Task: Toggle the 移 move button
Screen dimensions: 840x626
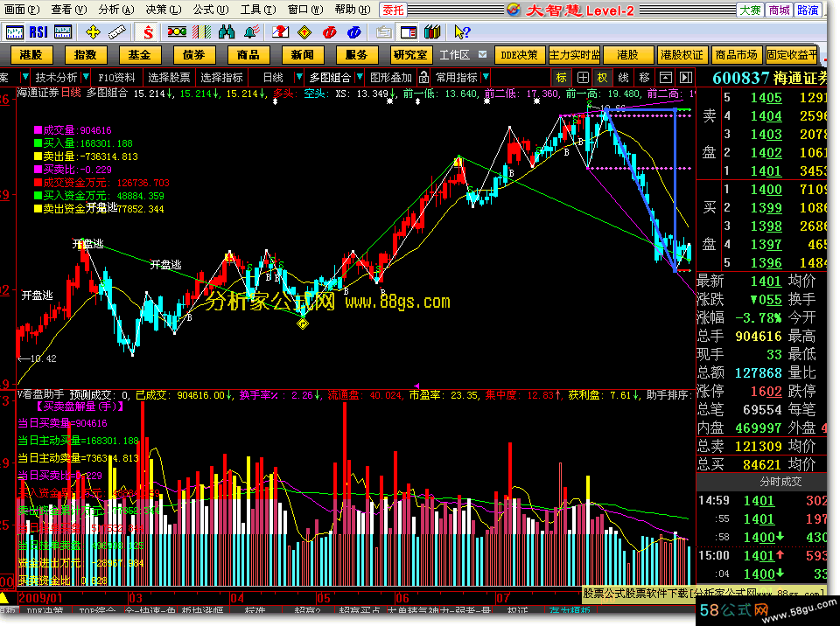Action: [x=645, y=78]
